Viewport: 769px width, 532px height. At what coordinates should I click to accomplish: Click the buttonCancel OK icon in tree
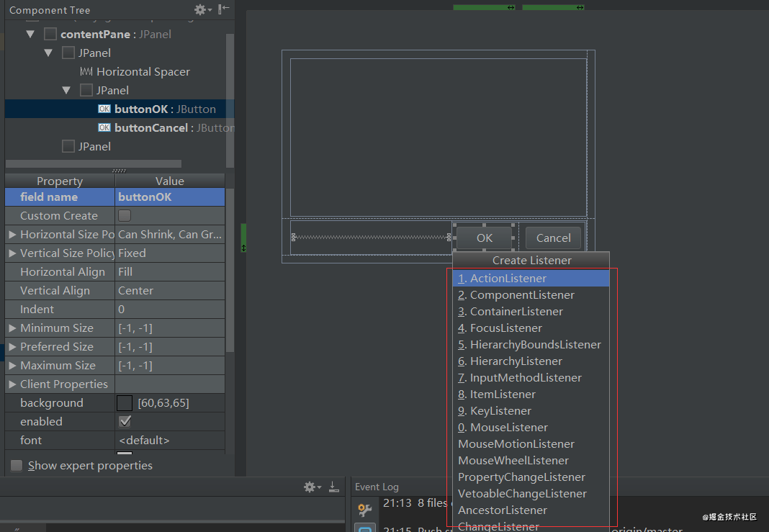[104, 127]
